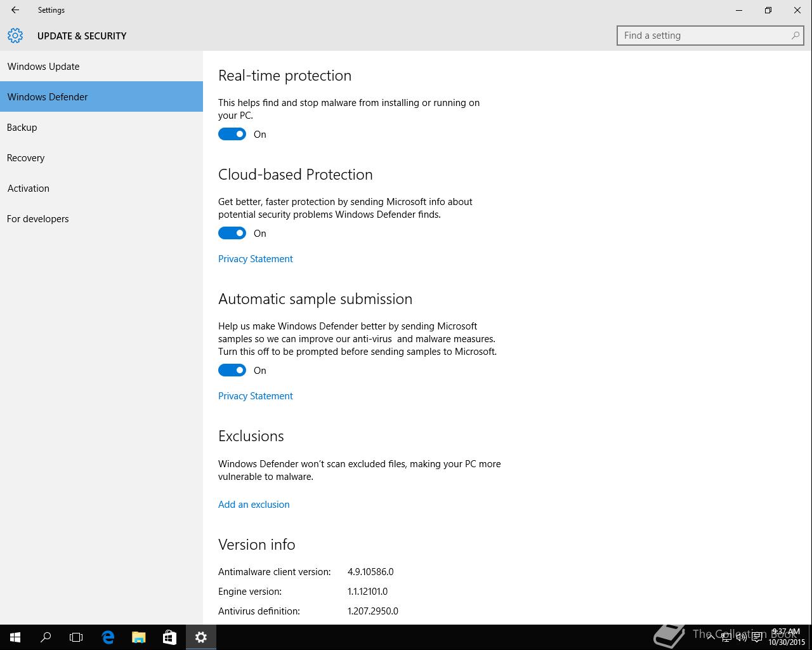Image resolution: width=812 pixels, height=650 pixels.
Task: Open Task View from taskbar
Action: coord(76,637)
